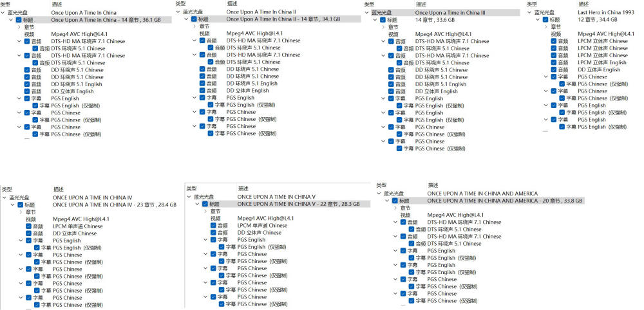Collapse the PGS English subtitle node in China II panel

(194, 98)
